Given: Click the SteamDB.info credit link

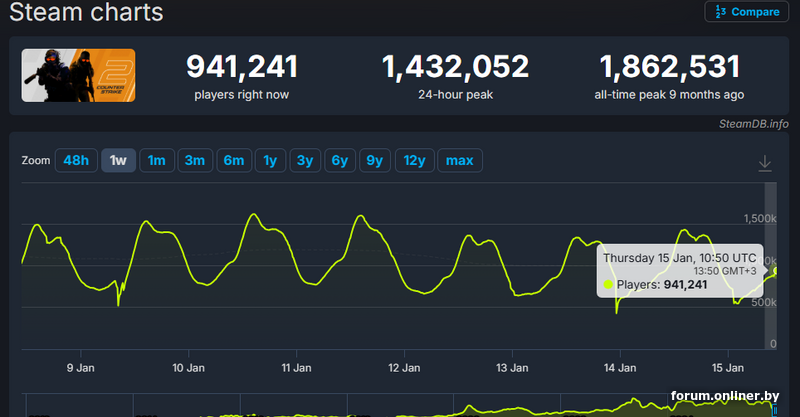Looking at the screenshot, I should (753, 124).
